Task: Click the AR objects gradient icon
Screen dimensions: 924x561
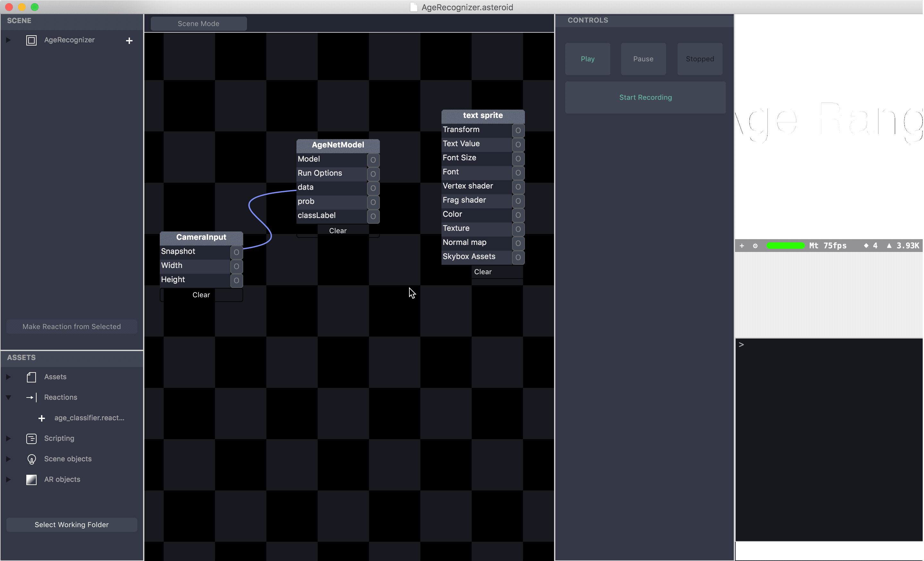Action: (x=31, y=480)
